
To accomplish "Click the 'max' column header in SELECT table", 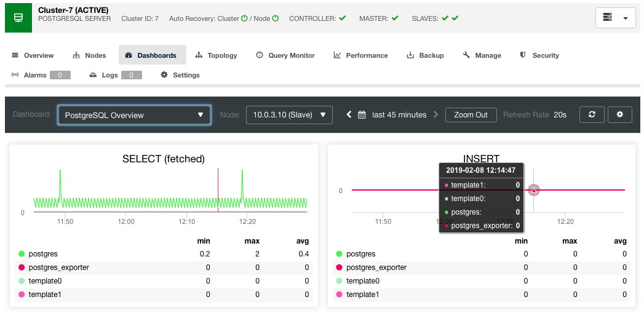I will click(252, 241).
